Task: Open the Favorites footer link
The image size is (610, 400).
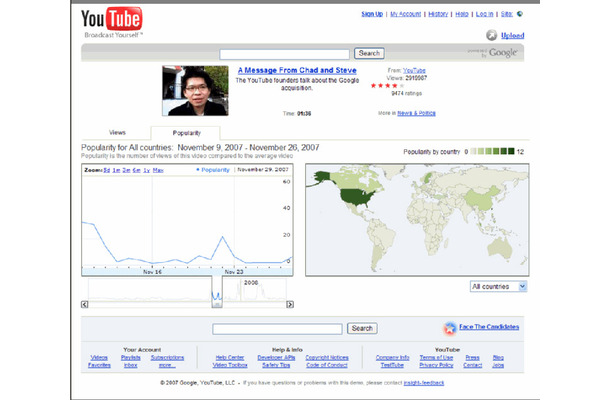Action: tap(99, 365)
